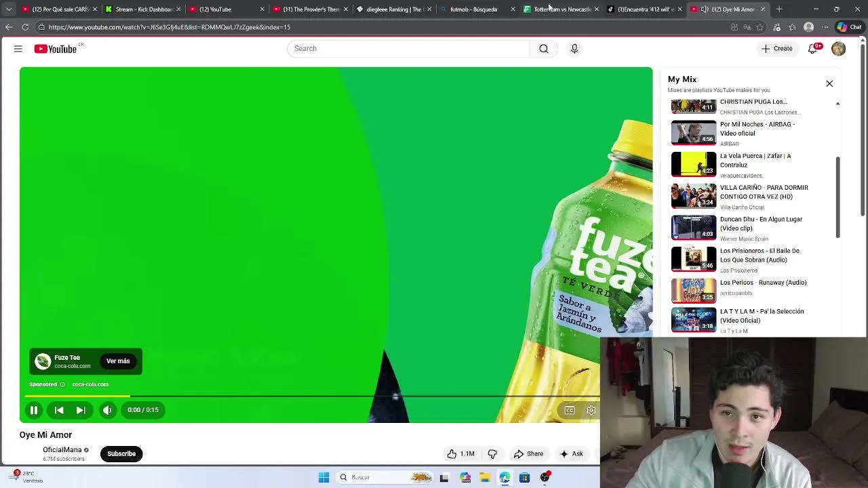Image resolution: width=868 pixels, height=488 pixels.
Task: Play 'Por Mil Noches - AIRBAG' from mix
Action: click(x=751, y=133)
